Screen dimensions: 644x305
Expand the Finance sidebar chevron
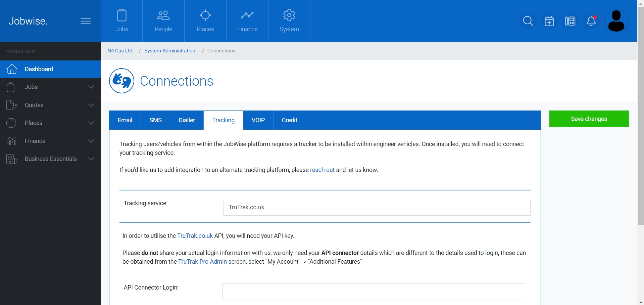(x=91, y=141)
